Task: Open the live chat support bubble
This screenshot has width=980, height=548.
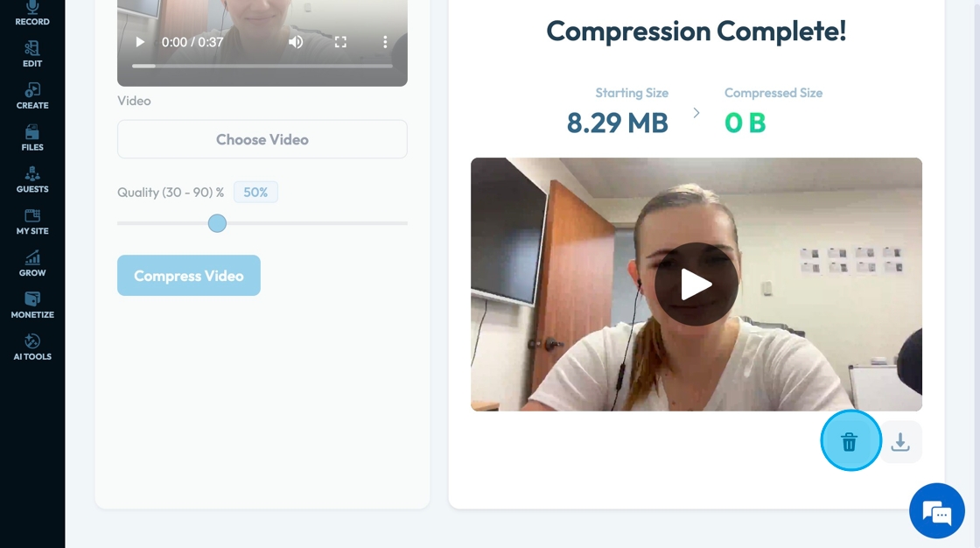Action: tap(937, 511)
